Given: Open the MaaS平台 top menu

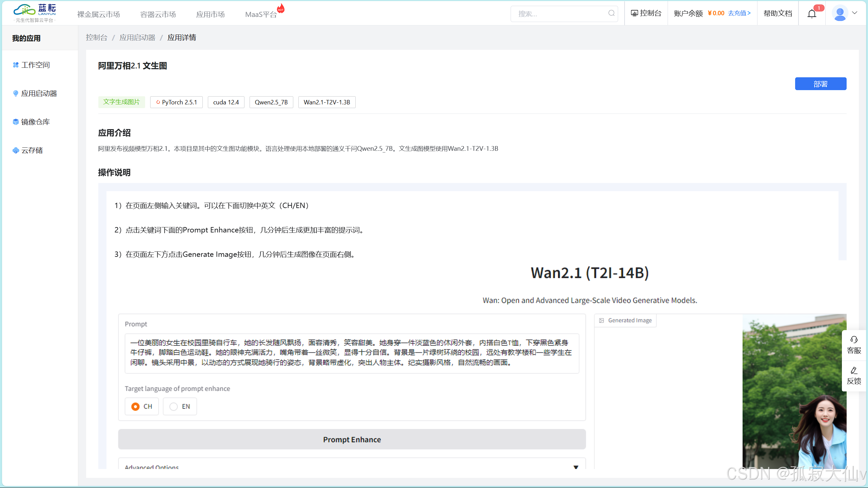Looking at the screenshot, I should point(261,14).
